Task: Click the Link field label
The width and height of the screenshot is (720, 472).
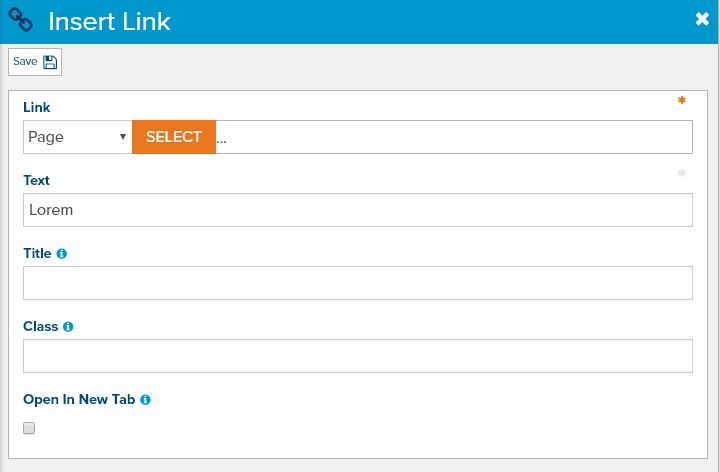Action: [x=37, y=107]
